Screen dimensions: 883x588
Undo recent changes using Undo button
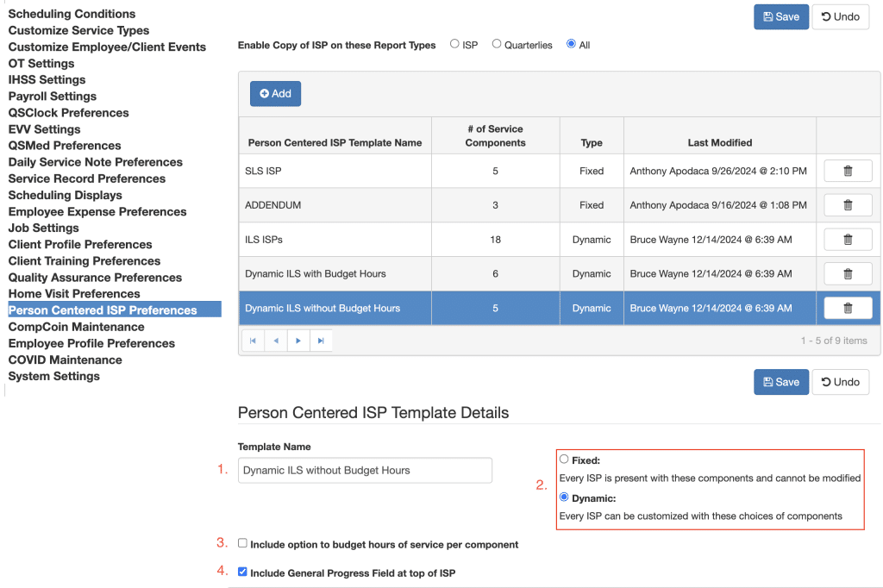pos(840,16)
